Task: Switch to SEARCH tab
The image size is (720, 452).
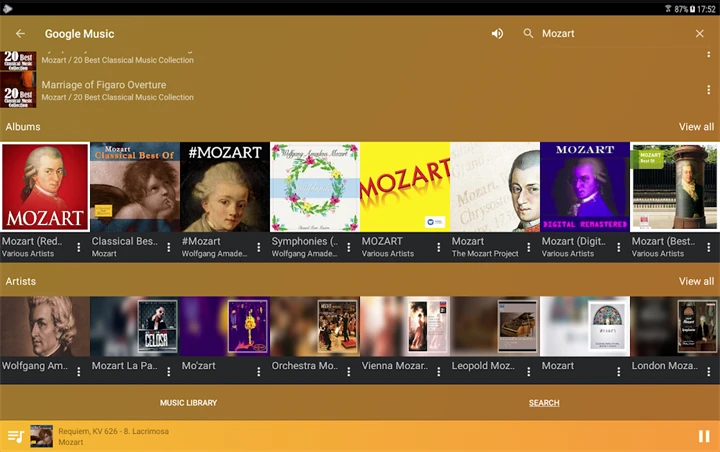Action: 544,403
